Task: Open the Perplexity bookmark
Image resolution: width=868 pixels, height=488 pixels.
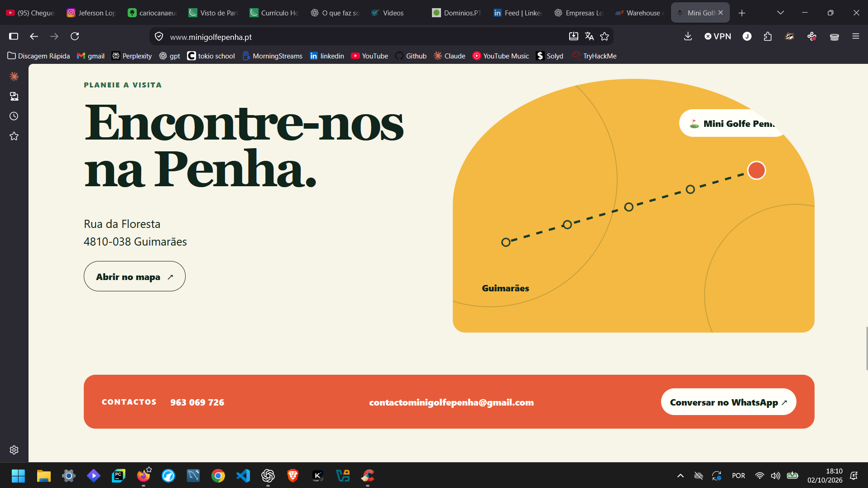Action: (132, 56)
